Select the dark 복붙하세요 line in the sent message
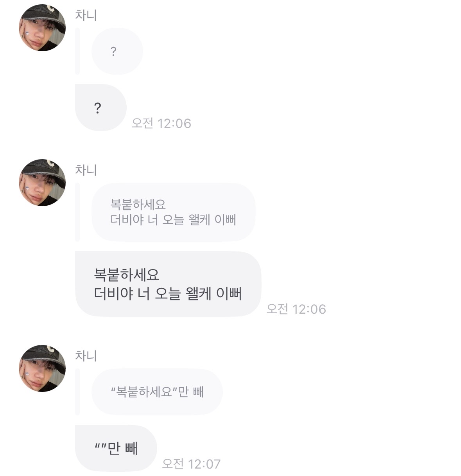The width and height of the screenshot is (461, 476). point(126,274)
